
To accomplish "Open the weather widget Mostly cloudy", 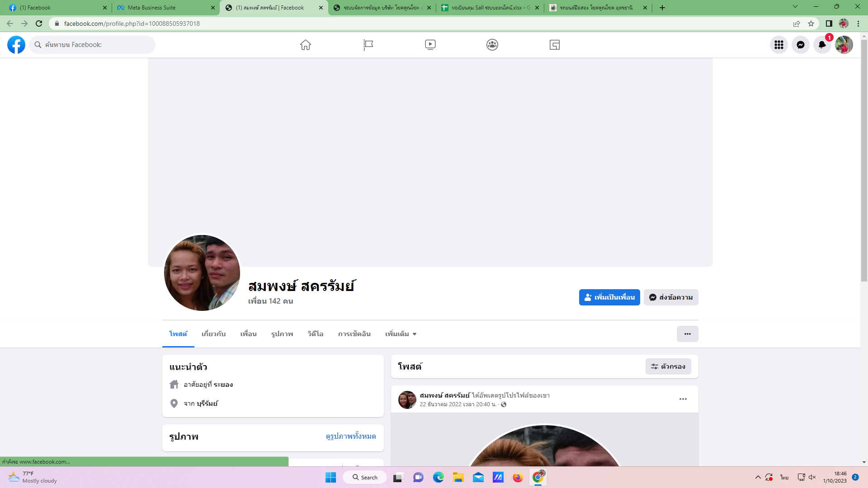I will coord(33,477).
